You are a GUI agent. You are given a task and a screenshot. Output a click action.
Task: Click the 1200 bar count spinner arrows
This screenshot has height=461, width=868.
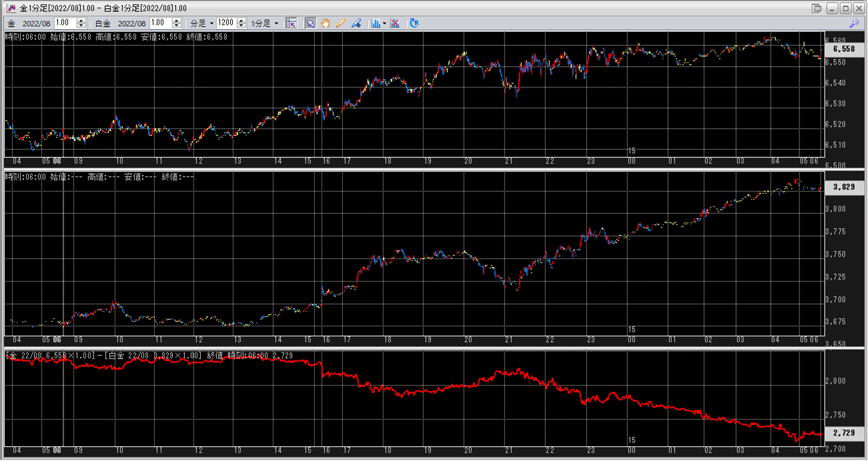[x=242, y=23]
